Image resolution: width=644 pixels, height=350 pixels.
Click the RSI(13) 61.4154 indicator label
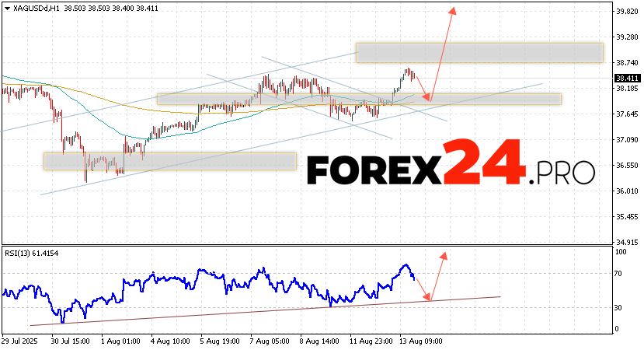point(31,254)
